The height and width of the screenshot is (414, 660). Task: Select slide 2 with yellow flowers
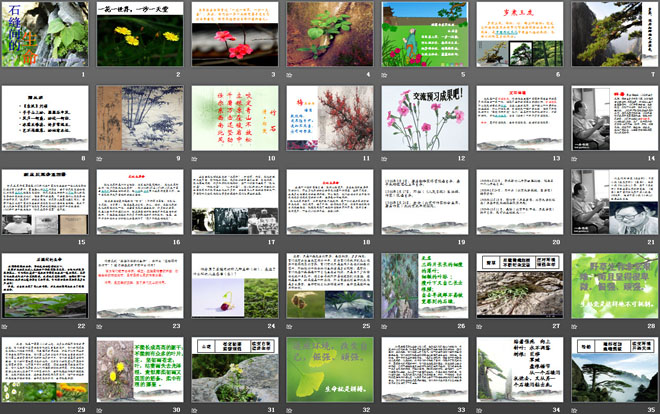pyautogui.click(x=138, y=33)
